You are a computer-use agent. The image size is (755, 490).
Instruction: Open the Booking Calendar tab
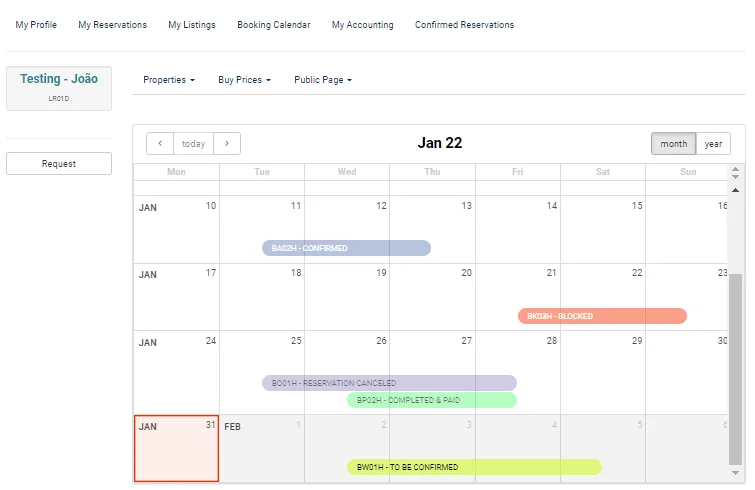[x=273, y=25]
